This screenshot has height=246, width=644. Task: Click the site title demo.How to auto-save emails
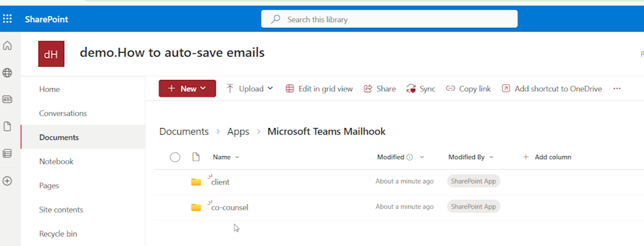click(x=172, y=52)
